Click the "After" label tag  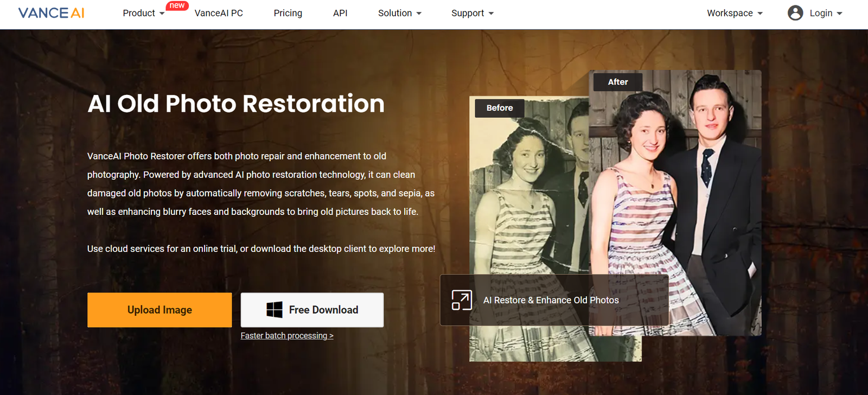click(617, 82)
